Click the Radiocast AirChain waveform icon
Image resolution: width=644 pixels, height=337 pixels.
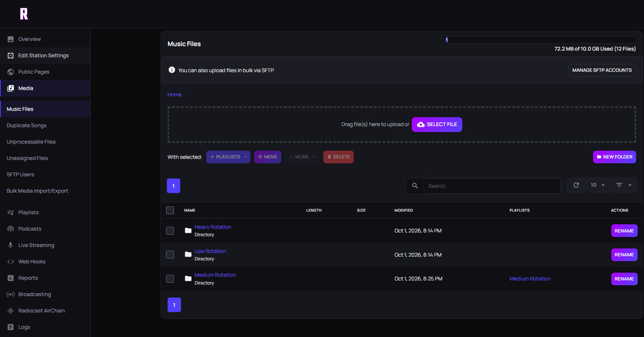[11, 311]
